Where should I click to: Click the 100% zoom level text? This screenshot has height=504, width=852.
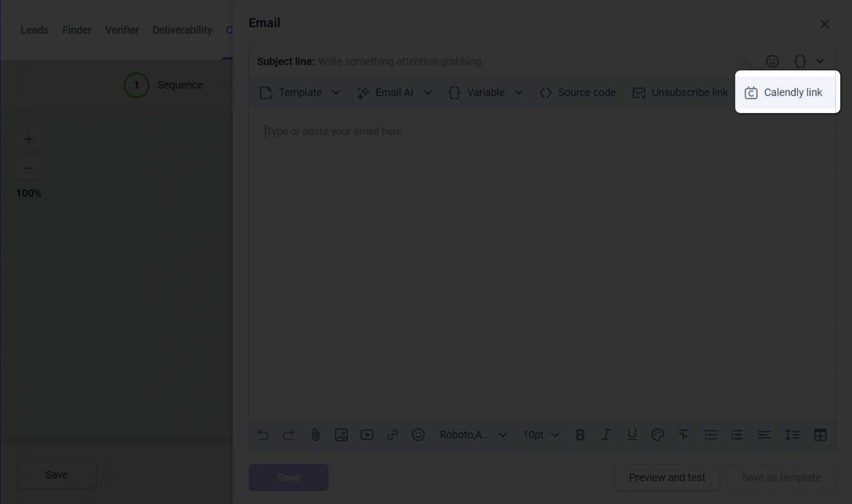point(29,194)
